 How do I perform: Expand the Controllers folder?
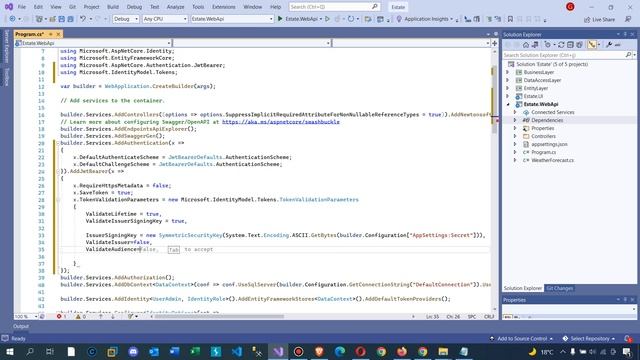(515, 136)
